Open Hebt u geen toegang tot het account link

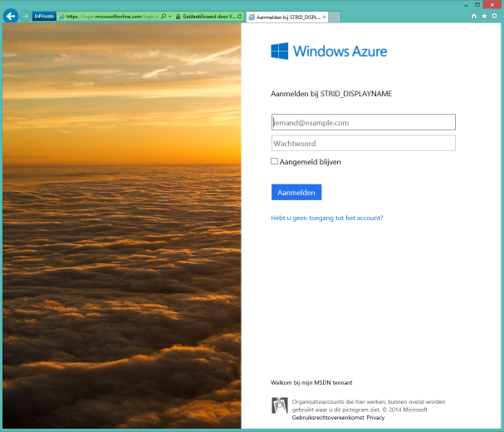[x=327, y=218]
